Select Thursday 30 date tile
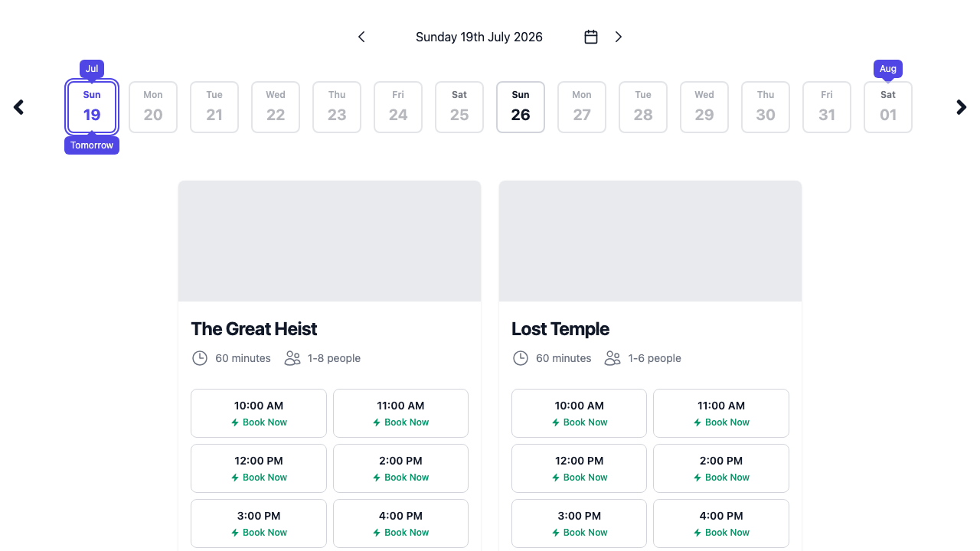Image resolution: width=980 pixels, height=551 pixels. click(766, 107)
